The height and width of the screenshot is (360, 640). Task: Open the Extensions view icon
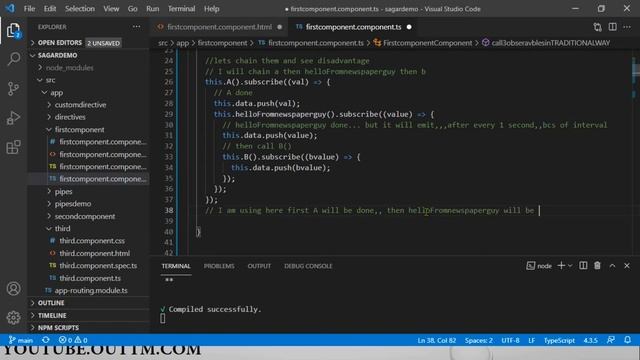[x=13, y=147]
